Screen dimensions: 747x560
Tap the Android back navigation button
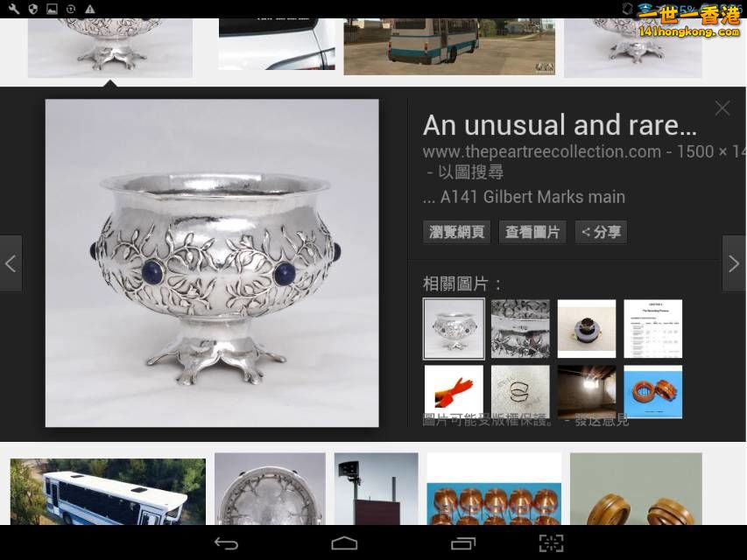(226, 543)
